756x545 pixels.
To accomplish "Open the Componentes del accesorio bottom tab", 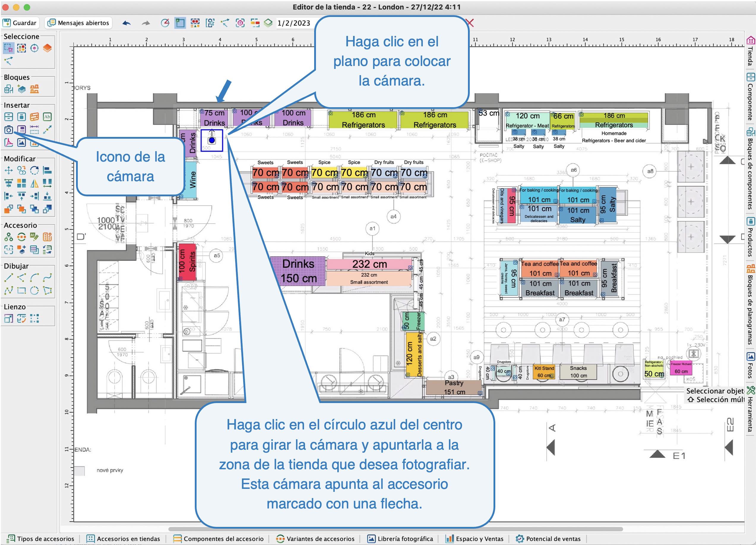I will tap(219, 539).
